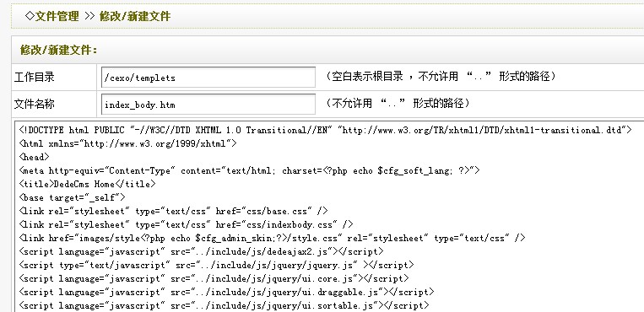Click the <head> line in the editor
The height and width of the screenshot is (312, 644).
[x=34, y=157]
